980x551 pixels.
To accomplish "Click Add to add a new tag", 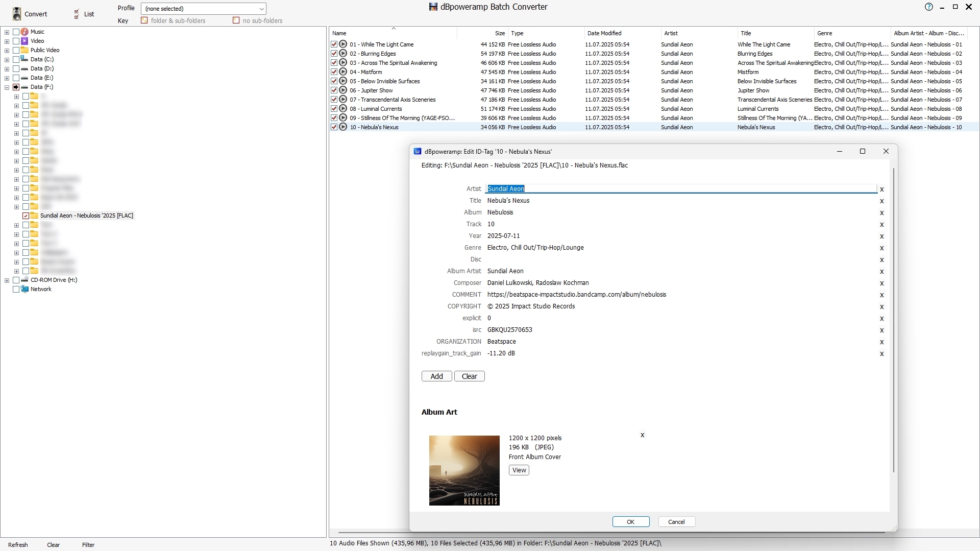I will coord(436,376).
